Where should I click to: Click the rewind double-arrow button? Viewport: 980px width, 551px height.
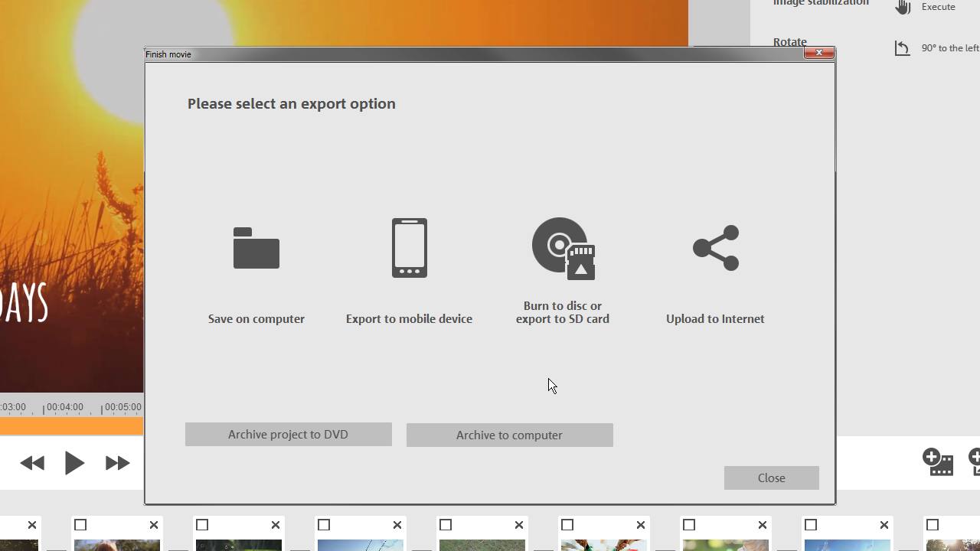tap(32, 463)
